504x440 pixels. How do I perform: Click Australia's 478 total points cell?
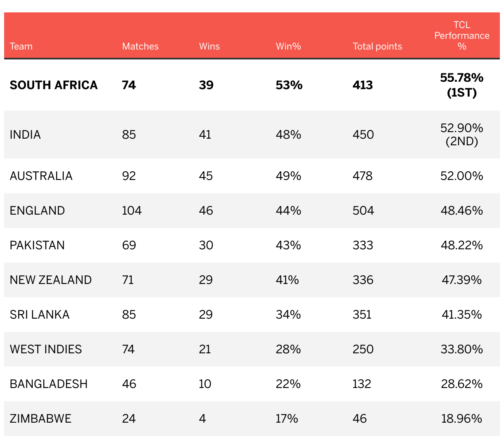[362, 176]
